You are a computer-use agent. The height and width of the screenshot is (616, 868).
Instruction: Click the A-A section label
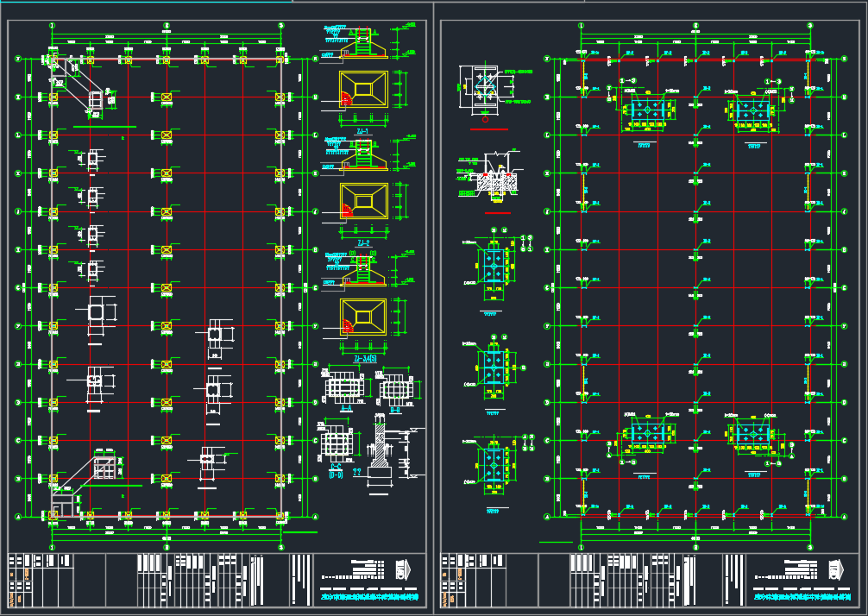pos(347,408)
